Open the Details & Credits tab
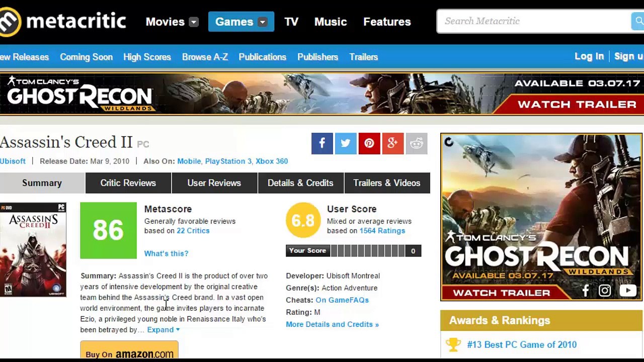644x362 pixels. pyautogui.click(x=300, y=183)
